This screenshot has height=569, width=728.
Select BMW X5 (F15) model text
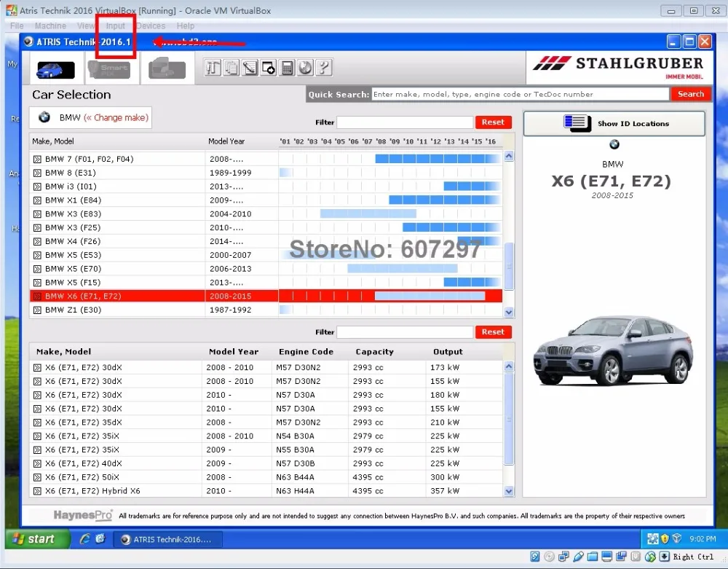(x=73, y=283)
